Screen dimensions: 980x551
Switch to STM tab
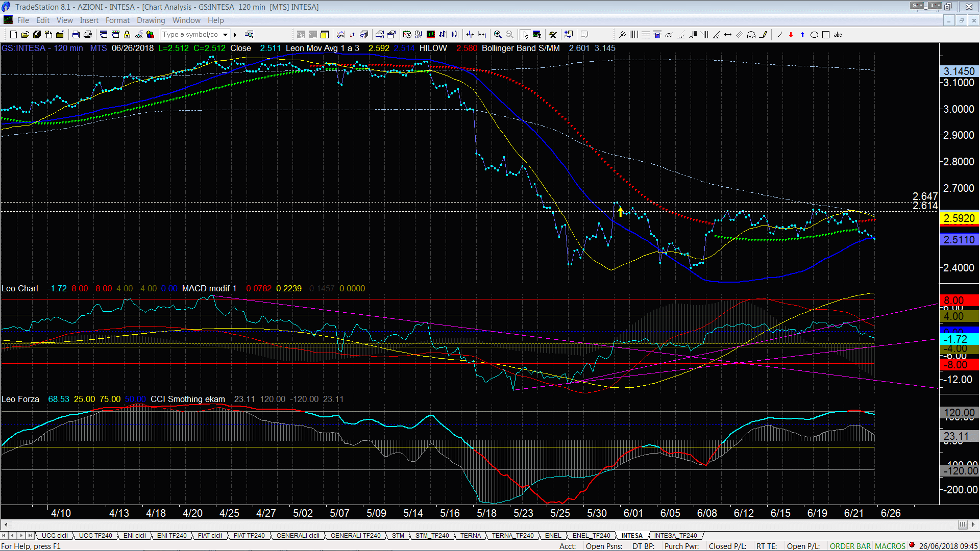[398, 536]
